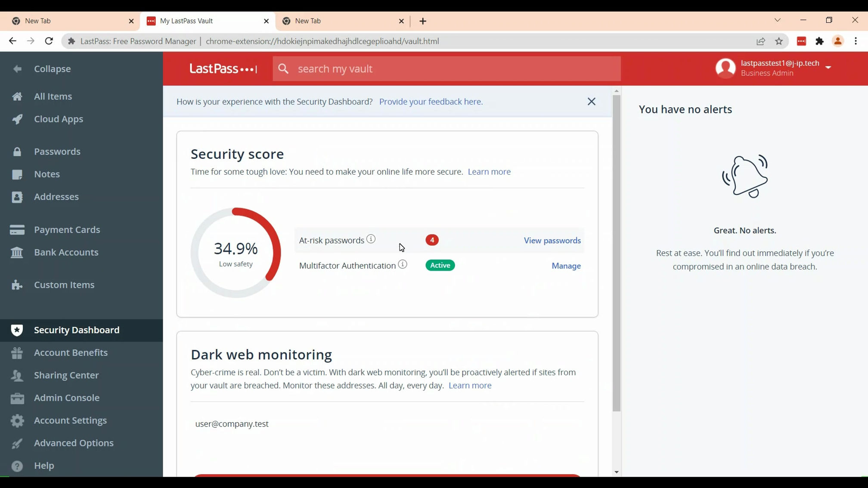Click the Active multifactor authentication badge
The width and height of the screenshot is (868, 488).
(x=439, y=265)
